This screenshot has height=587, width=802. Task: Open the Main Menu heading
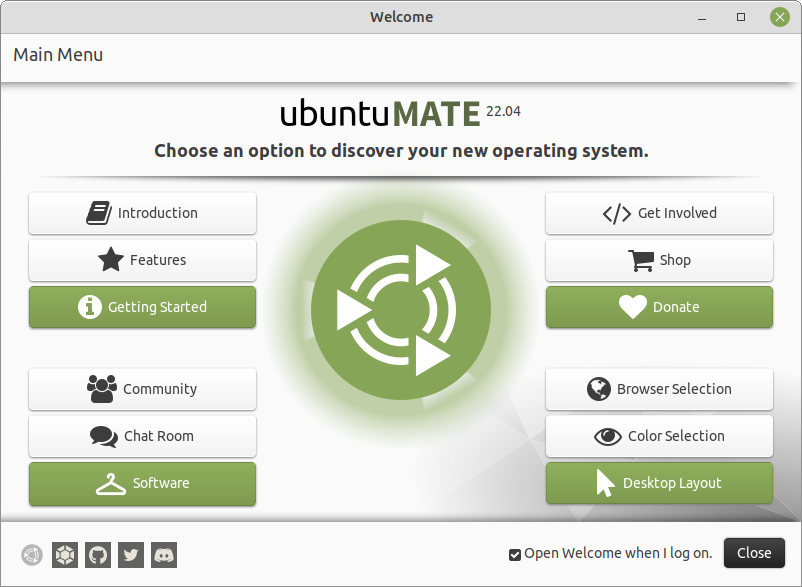[x=57, y=55]
